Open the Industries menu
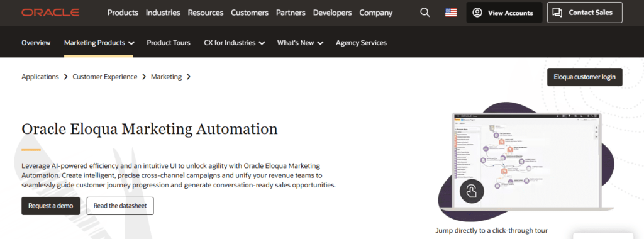Viewport: 644px width, 239px height. pos(163,13)
